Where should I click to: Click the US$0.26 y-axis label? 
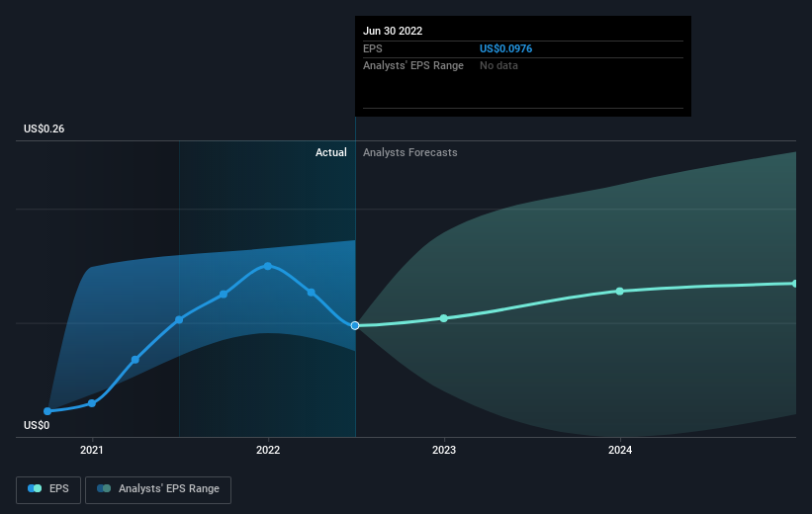tap(45, 128)
